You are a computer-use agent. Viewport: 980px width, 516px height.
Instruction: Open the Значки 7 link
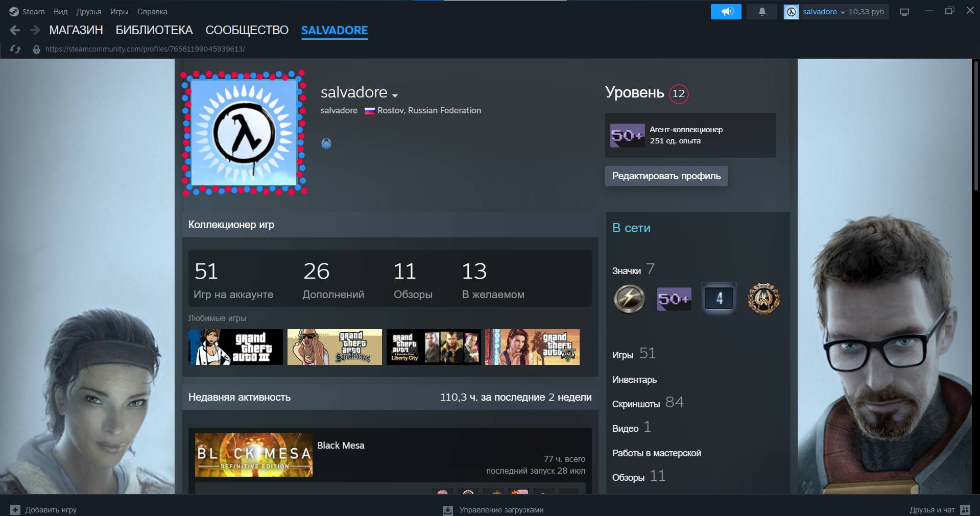pos(633,269)
